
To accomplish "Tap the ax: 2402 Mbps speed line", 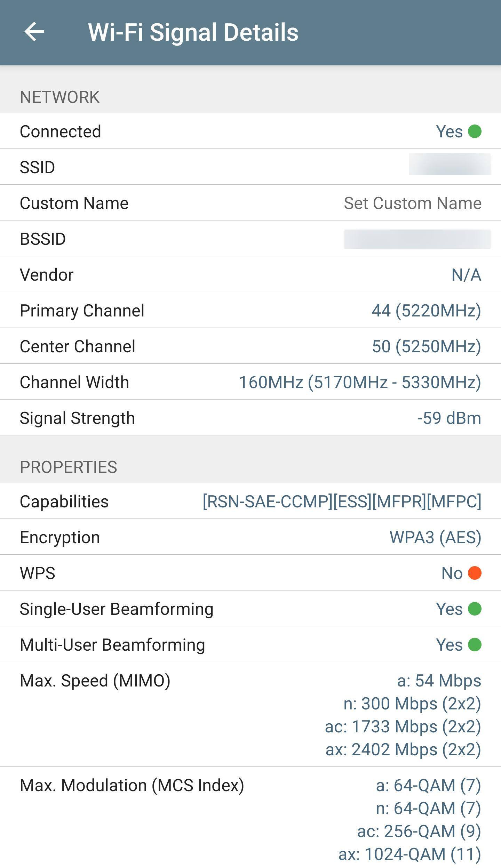I will pos(403,749).
